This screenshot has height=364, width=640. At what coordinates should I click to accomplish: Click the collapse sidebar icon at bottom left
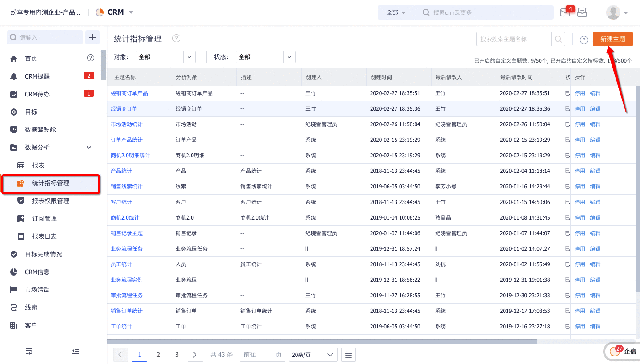point(76,351)
